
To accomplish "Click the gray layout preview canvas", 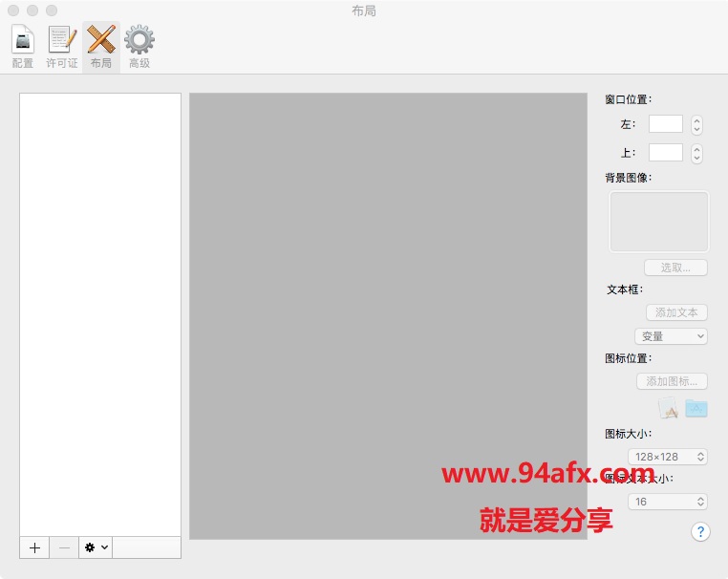I will click(388, 315).
